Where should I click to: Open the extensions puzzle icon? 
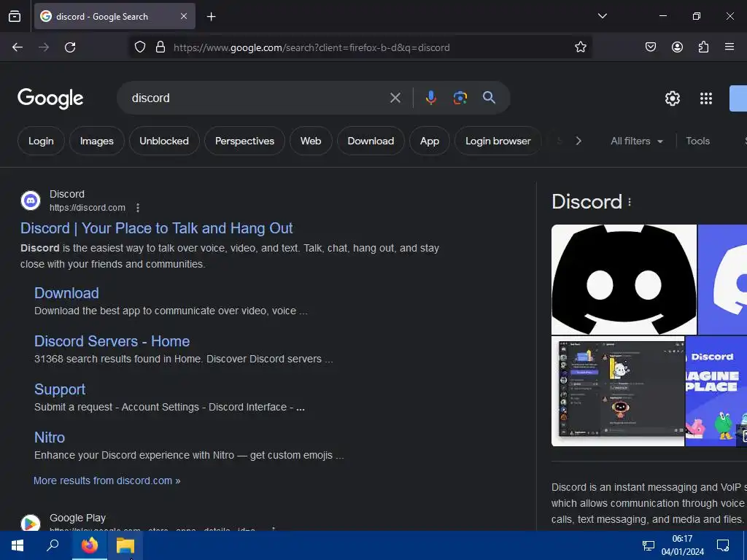(x=703, y=47)
